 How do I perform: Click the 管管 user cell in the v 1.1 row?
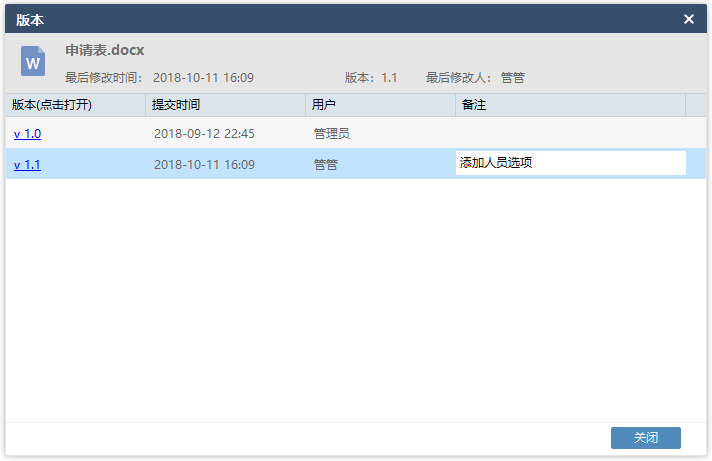tap(326, 164)
